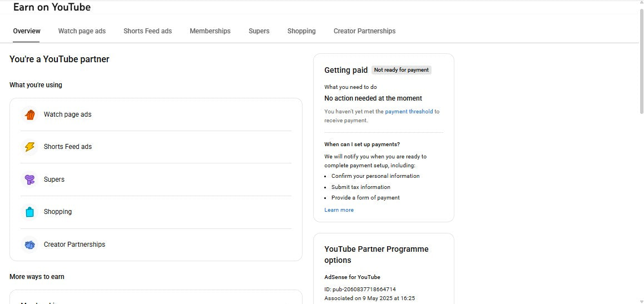
Task: Click the Shopping bag icon
Action: tap(29, 212)
